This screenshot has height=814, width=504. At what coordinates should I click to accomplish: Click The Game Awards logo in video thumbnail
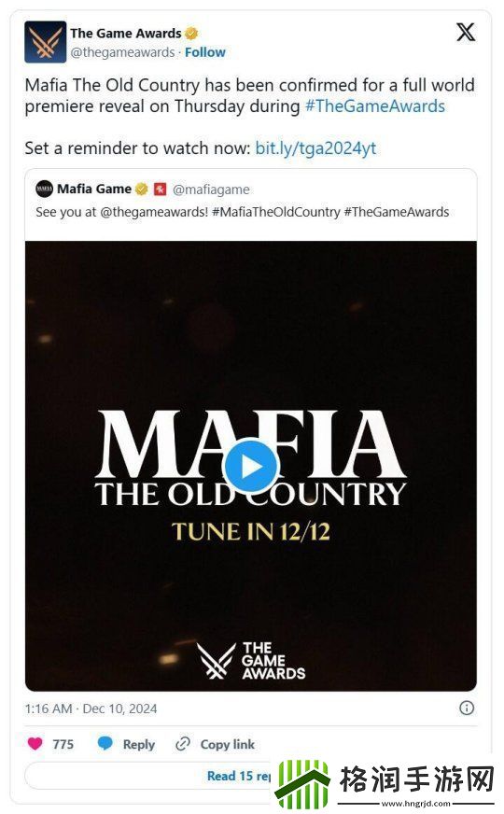tap(251, 660)
